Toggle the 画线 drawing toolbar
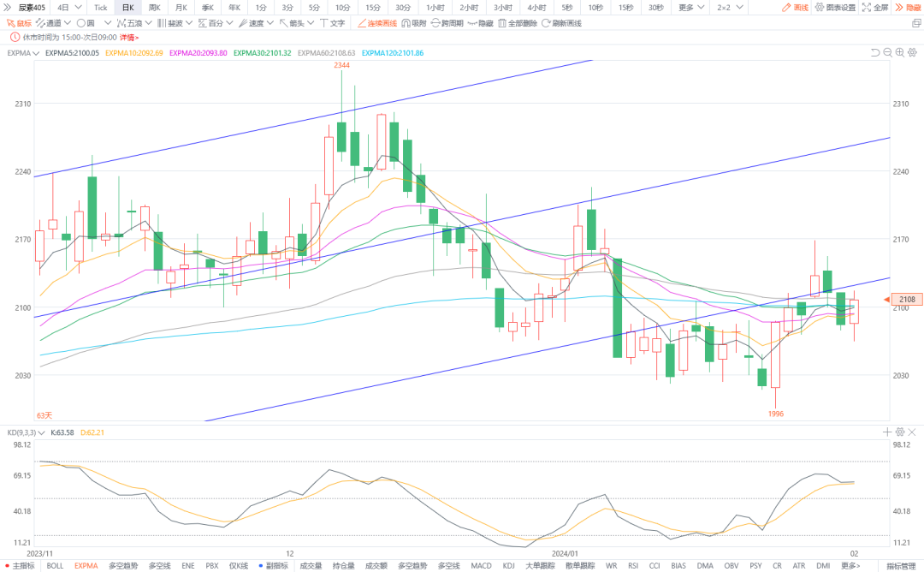Viewport: 924px width, 572px height. (795, 8)
